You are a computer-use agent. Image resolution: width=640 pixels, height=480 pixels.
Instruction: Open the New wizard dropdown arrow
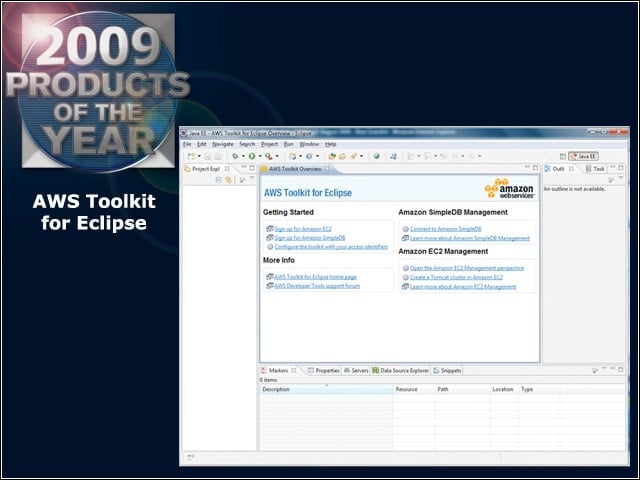[x=199, y=156]
